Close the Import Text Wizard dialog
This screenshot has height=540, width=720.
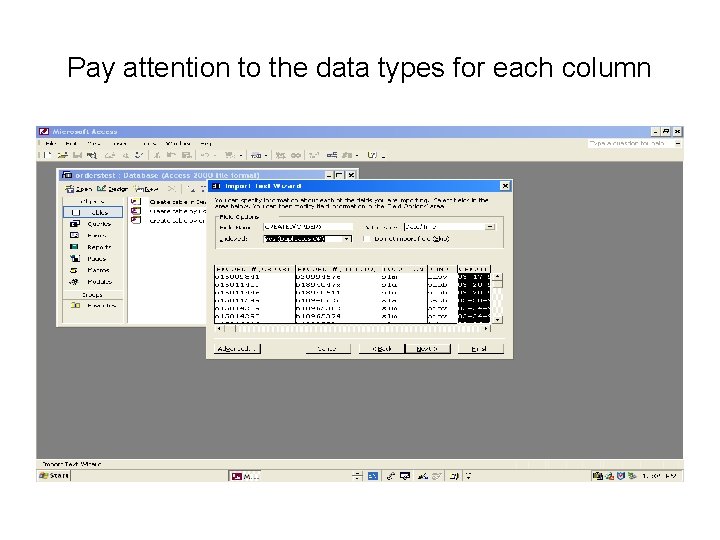coord(505,186)
